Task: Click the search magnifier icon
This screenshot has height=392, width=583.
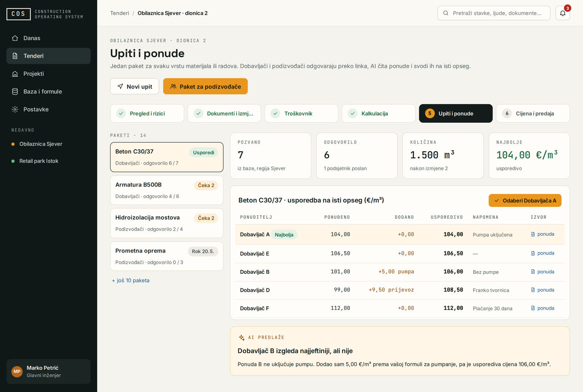Action: (446, 13)
